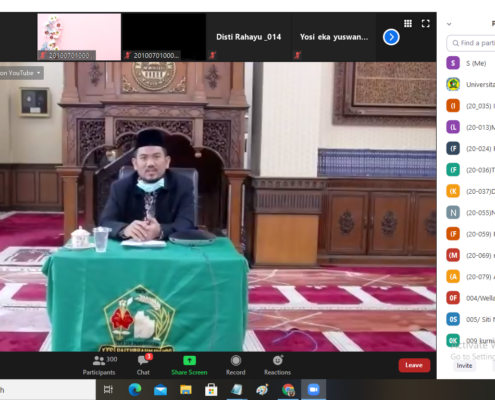Select participant (20-013) in the list
The width and height of the screenshot is (495, 400).
click(x=470, y=127)
